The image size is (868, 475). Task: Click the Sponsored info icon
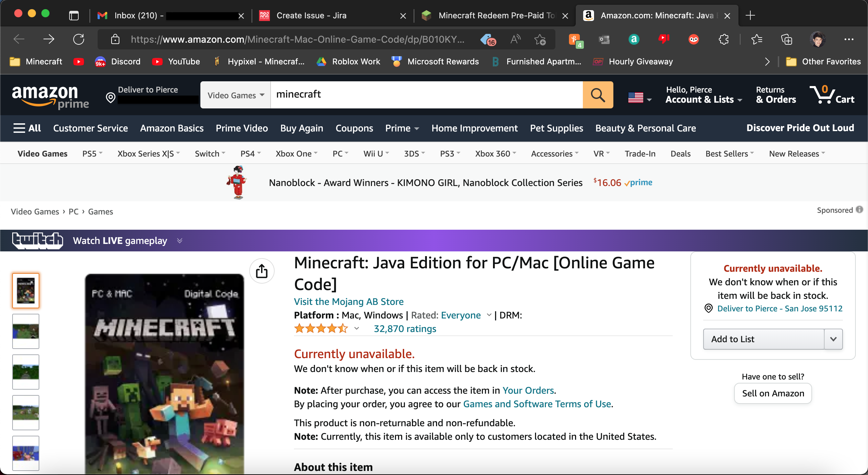(860, 210)
